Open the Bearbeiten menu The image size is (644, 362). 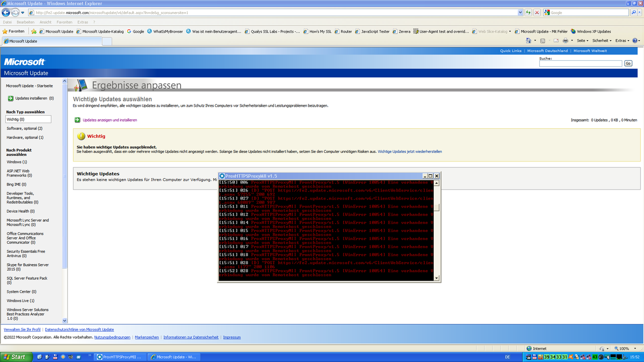(x=25, y=22)
